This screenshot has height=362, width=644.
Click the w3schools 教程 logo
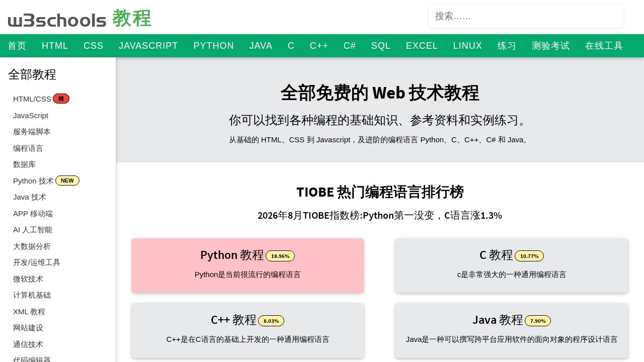tap(79, 19)
